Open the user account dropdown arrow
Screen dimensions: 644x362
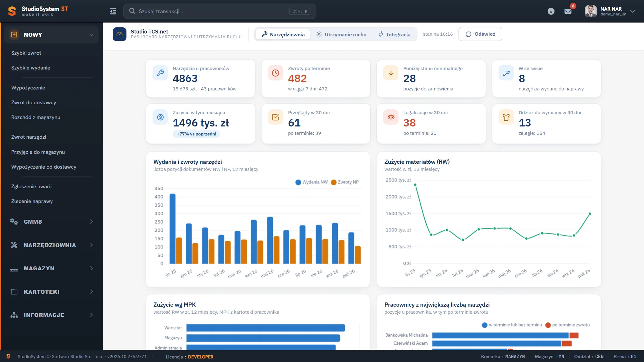[x=633, y=11]
